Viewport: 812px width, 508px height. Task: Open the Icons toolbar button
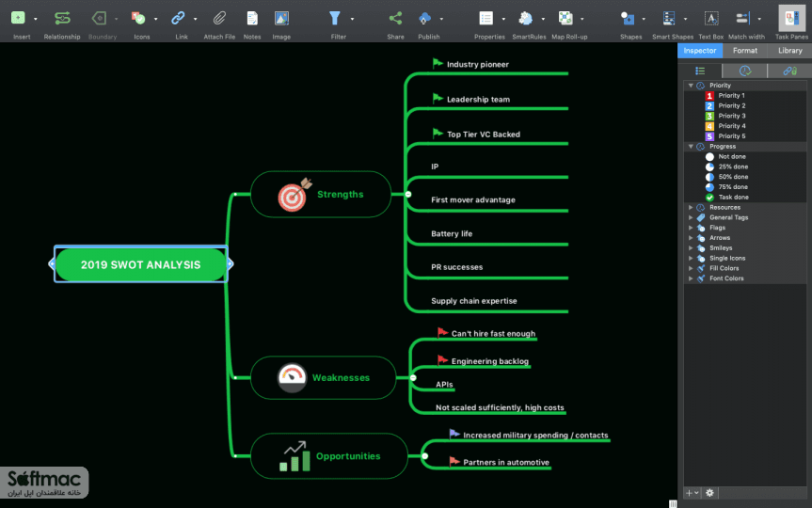138,18
